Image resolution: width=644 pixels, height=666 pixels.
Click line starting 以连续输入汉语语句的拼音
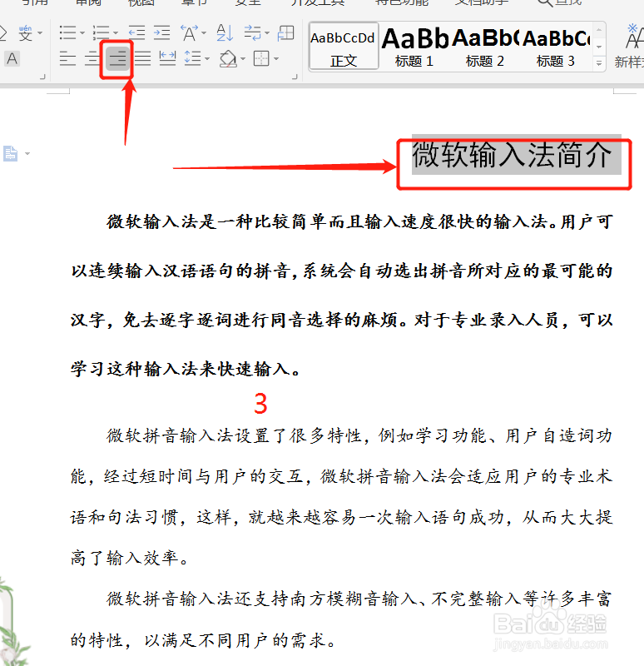(342, 271)
